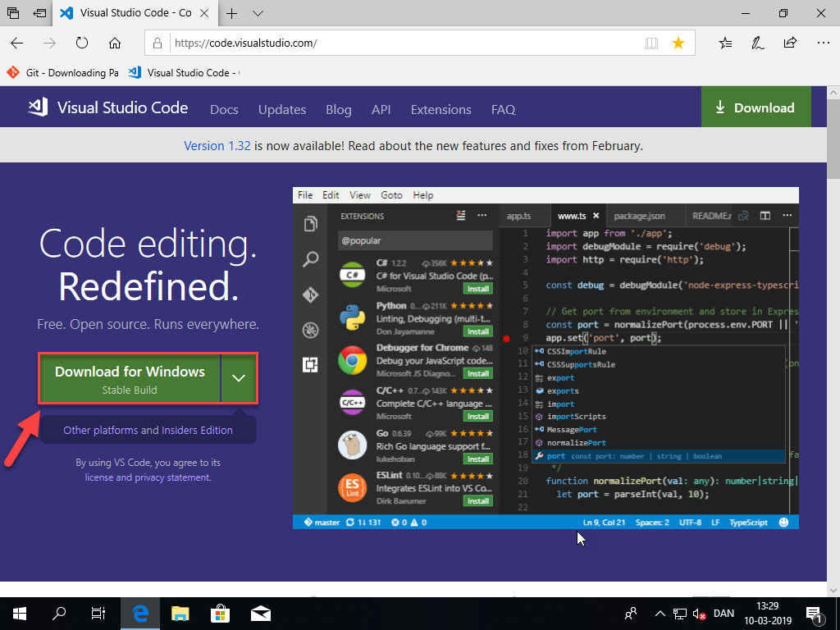
Task: Open File Explorer from the taskbar
Action: coord(180,614)
